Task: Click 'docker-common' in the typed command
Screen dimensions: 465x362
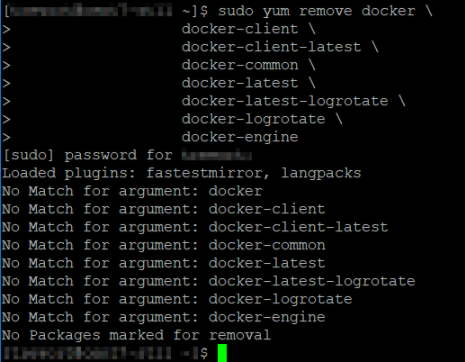Action: pos(240,65)
